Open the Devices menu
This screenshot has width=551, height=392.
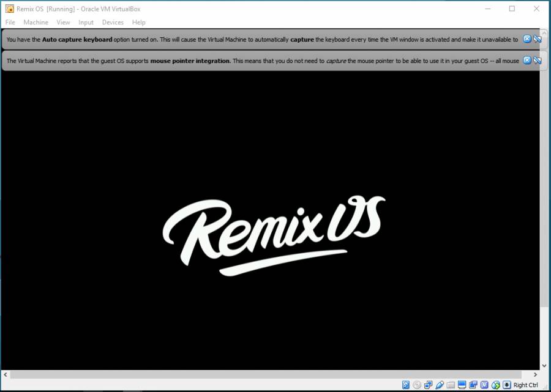tap(113, 22)
